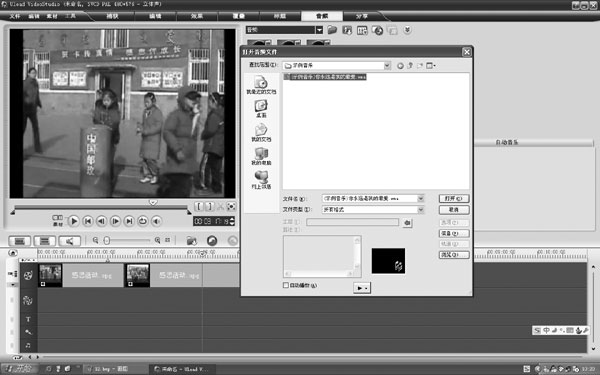The height and width of the screenshot is (375, 600).
Task: Toggle the Repeat playback icon
Action: (x=143, y=221)
